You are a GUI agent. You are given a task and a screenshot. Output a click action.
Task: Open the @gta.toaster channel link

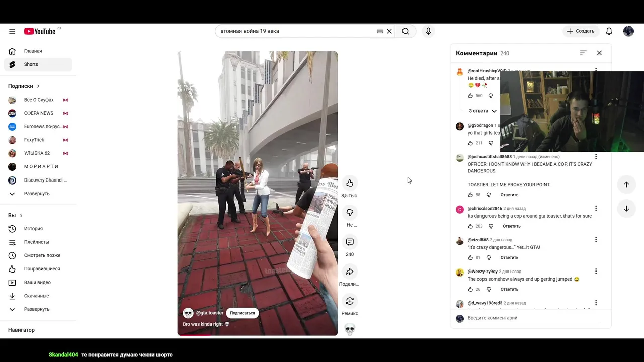pyautogui.click(x=210, y=313)
